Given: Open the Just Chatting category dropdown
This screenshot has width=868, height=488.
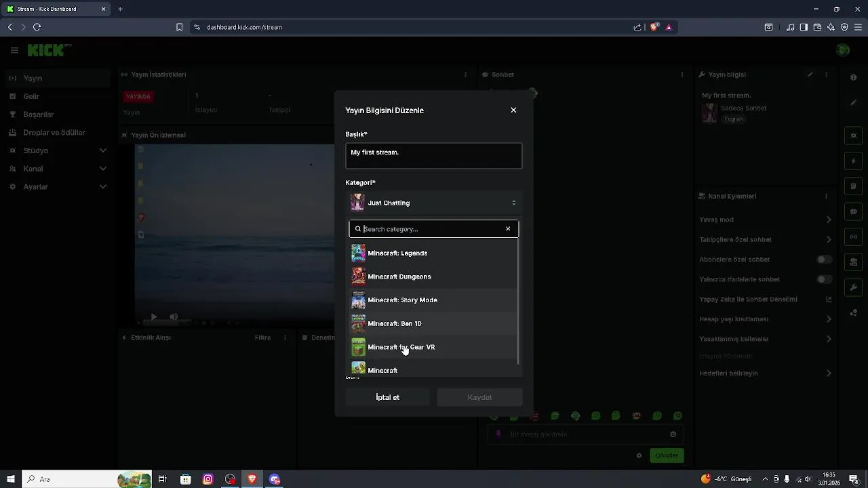Looking at the screenshot, I should pyautogui.click(x=434, y=203).
